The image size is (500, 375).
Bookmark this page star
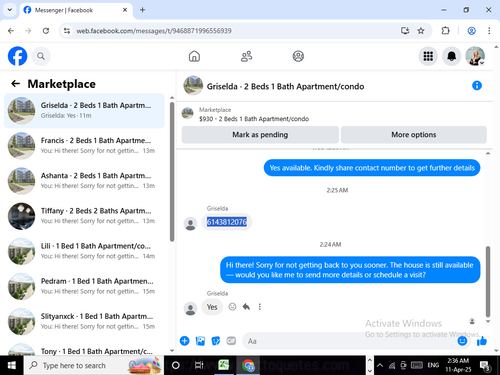coord(421,31)
